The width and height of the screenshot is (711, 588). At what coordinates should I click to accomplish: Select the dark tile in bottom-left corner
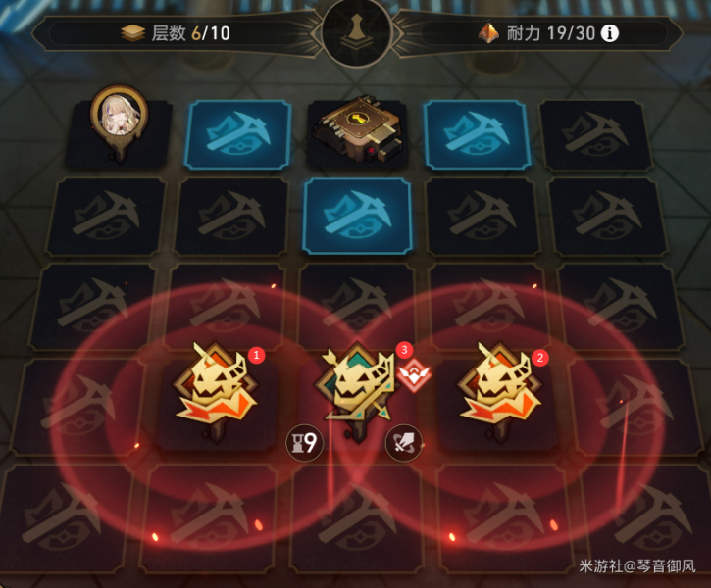tap(66, 518)
